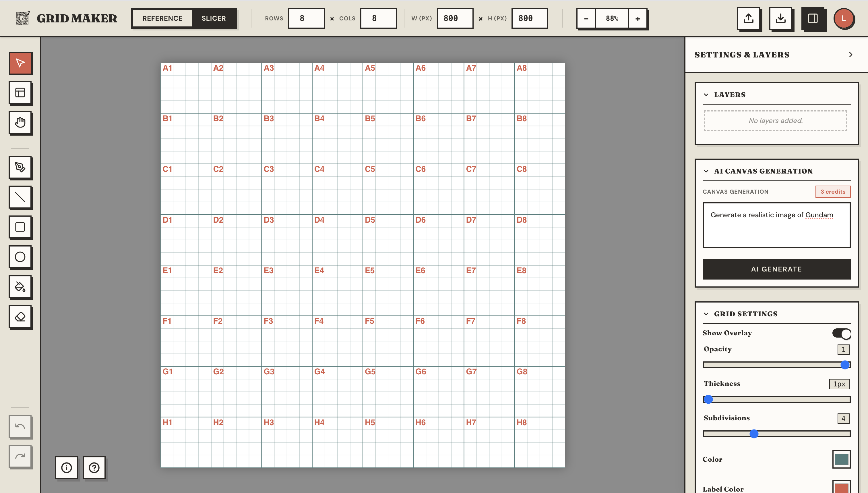This screenshot has height=493, width=868.
Task: Toggle the side panel layout icon
Action: point(814,19)
